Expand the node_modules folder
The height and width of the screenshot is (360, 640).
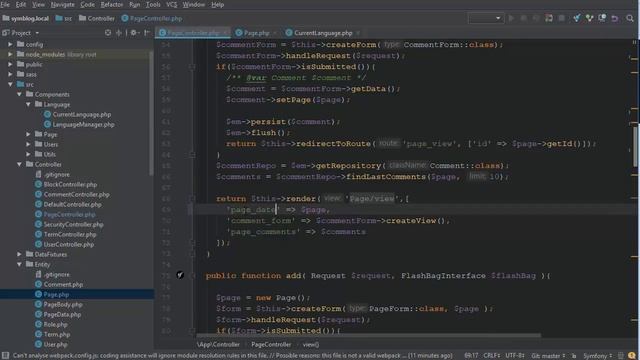coord(10,54)
